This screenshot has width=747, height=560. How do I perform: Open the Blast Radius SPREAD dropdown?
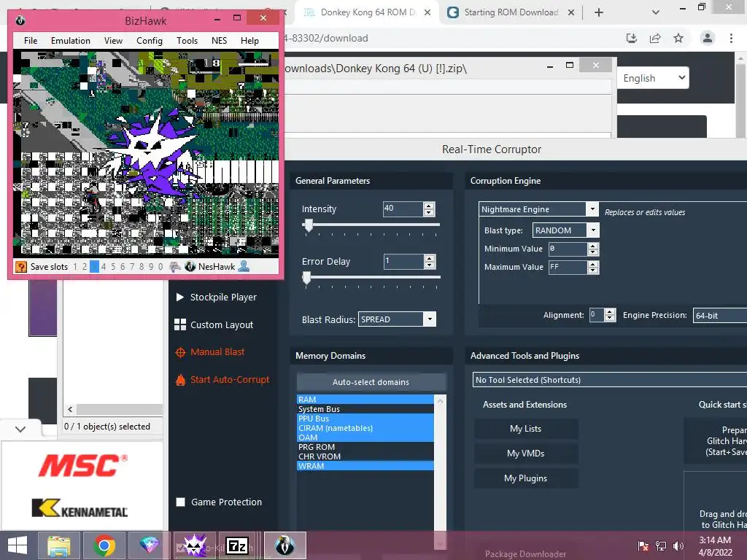[430, 319]
